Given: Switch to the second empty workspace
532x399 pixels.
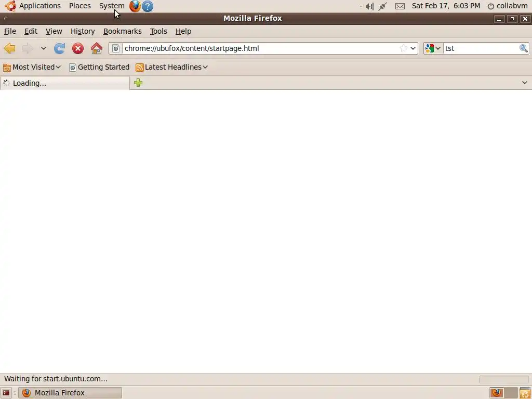Looking at the screenshot, I should pyautogui.click(x=511, y=393).
